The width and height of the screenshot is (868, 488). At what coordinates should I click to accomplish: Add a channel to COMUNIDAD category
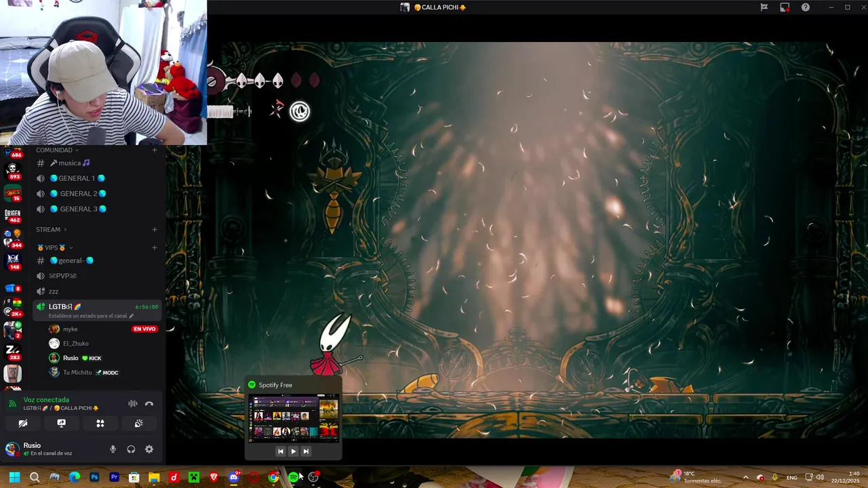pyautogui.click(x=155, y=150)
